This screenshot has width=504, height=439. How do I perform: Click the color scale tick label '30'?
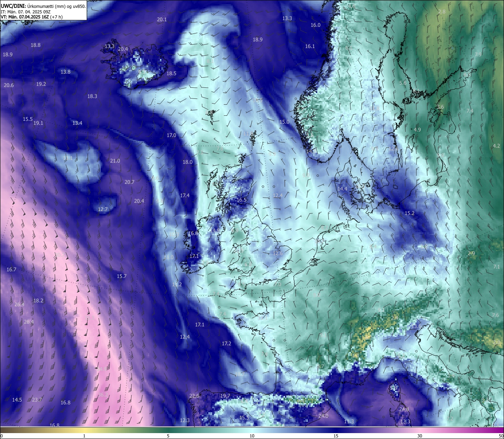tap(420, 436)
